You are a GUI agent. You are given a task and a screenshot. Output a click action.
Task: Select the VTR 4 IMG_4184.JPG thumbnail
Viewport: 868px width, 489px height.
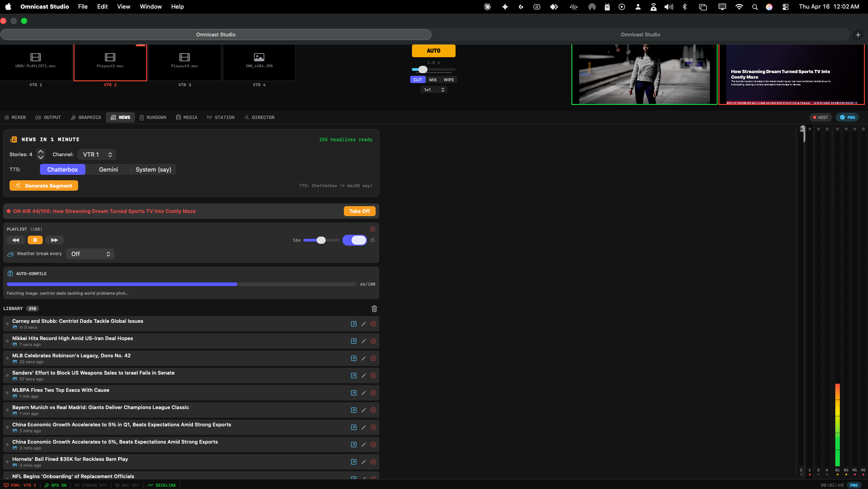click(x=259, y=62)
